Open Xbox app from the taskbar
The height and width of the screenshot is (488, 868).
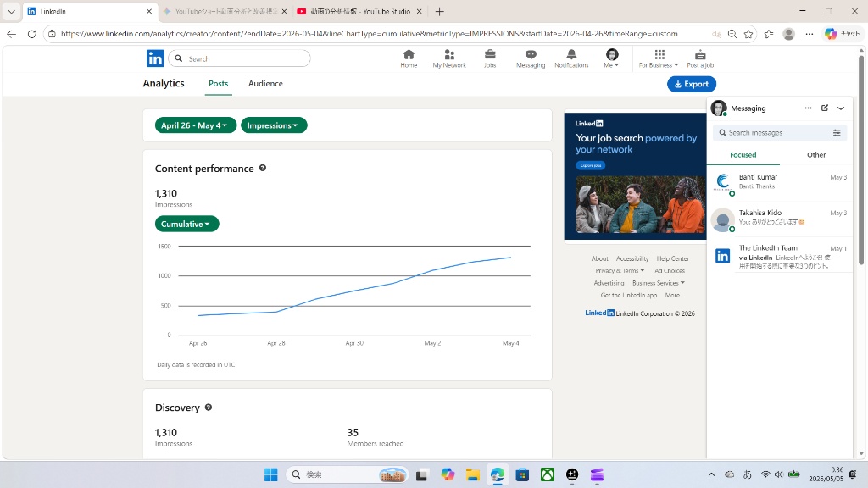pyautogui.click(x=548, y=474)
